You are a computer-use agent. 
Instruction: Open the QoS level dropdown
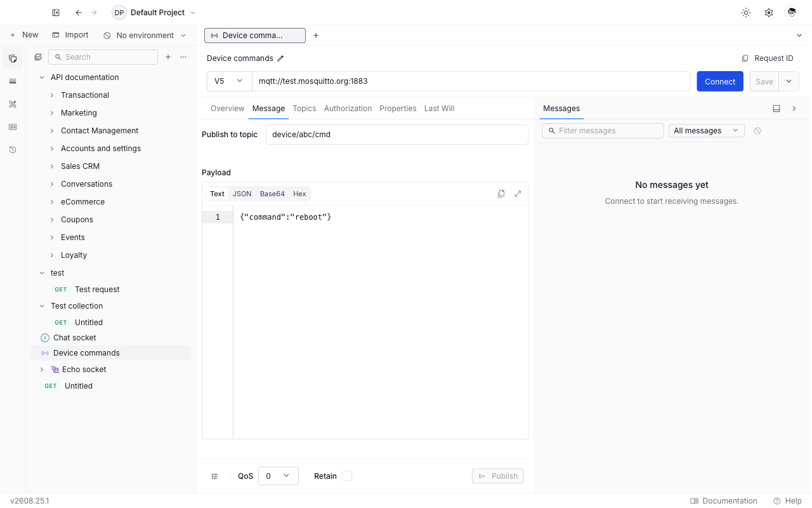coord(278,476)
